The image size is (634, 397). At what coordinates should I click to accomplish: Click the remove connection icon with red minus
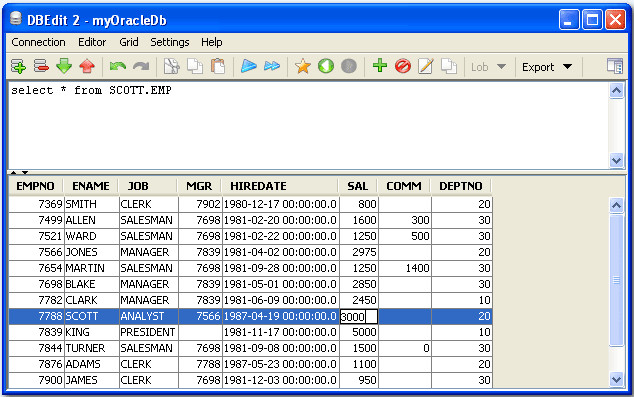[41, 66]
